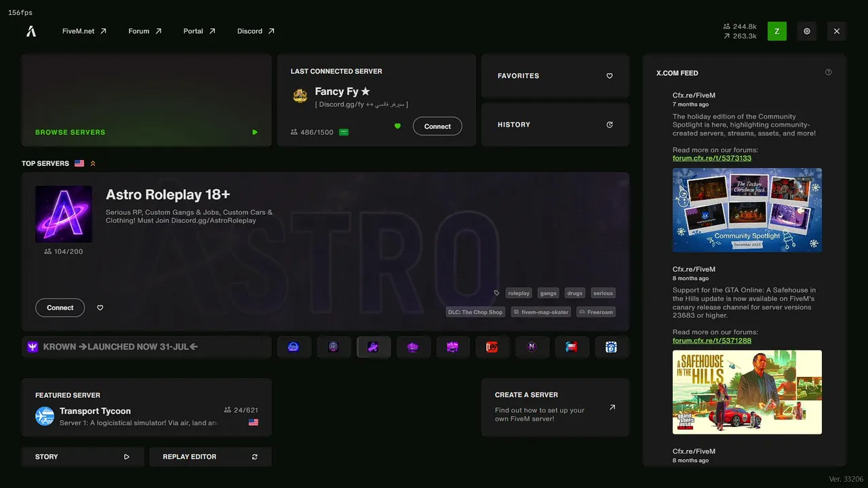Close the FiveM launcher window
Viewport: 868px width, 488px height.
pyautogui.click(x=837, y=31)
